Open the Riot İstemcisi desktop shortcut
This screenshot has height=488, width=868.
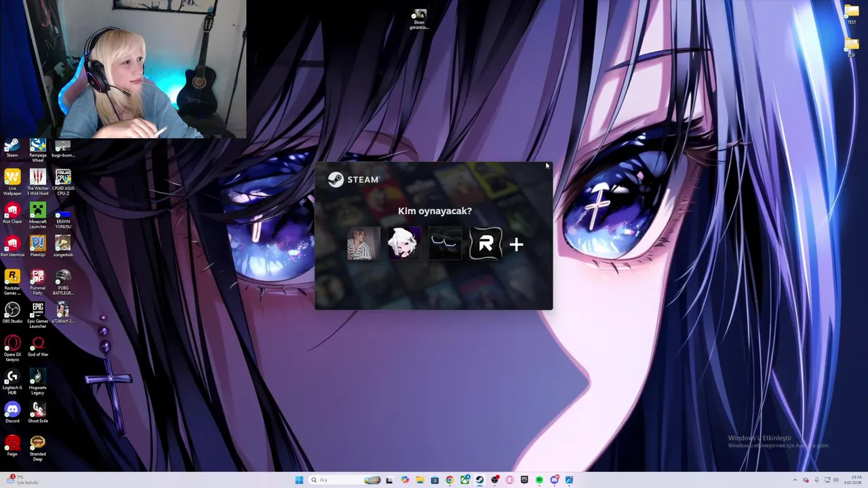[x=12, y=247]
